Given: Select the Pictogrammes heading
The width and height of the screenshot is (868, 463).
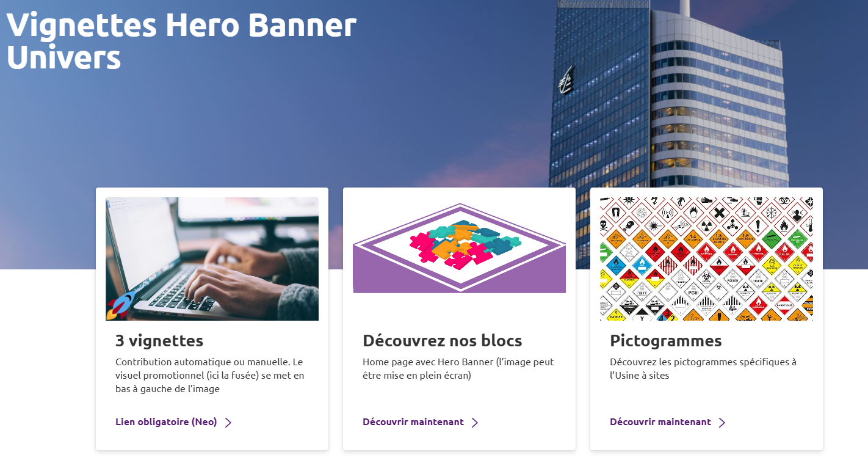Looking at the screenshot, I should tap(666, 340).
